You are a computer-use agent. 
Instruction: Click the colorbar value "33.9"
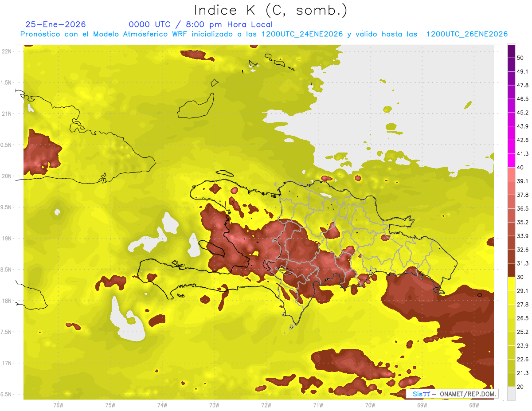click(x=523, y=236)
